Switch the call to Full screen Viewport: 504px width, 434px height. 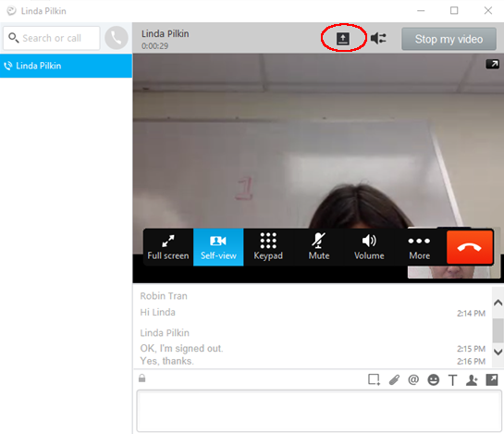167,247
